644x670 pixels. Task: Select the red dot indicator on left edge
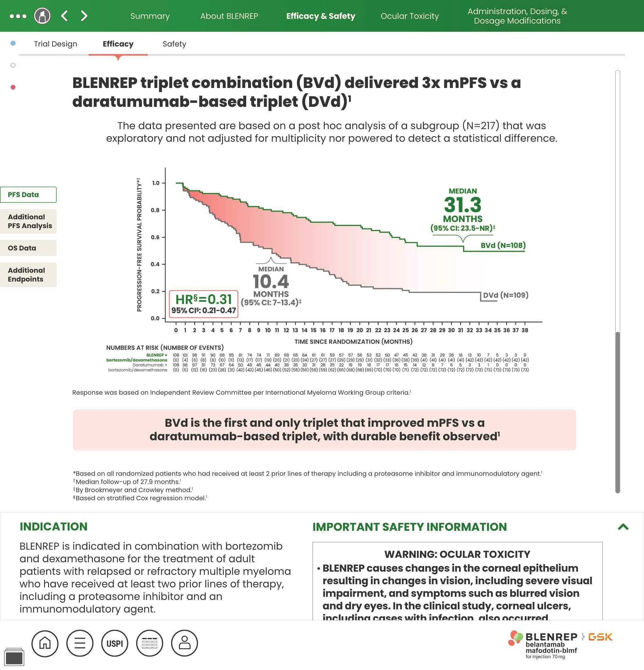pos(13,87)
